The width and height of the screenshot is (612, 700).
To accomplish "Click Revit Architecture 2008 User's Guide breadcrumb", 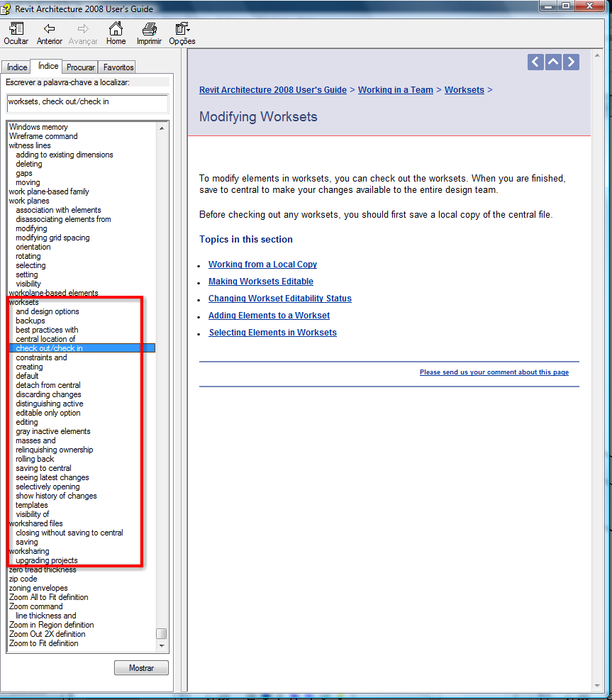I will tap(273, 90).
